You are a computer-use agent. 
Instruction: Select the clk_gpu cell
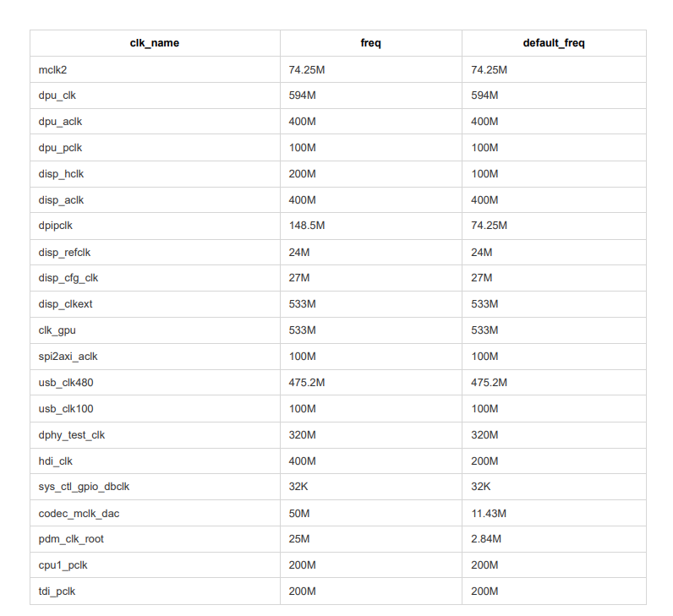(x=57, y=330)
